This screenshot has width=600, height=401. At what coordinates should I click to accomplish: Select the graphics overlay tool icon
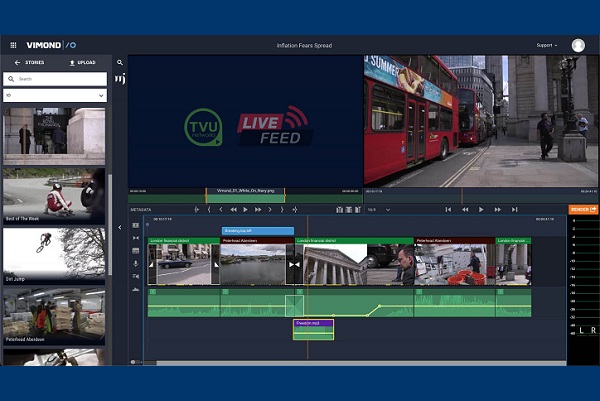(x=136, y=251)
